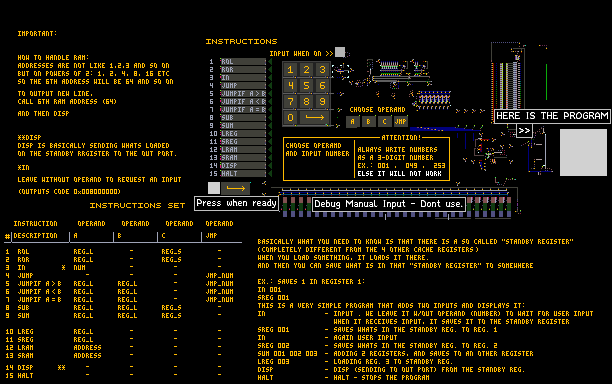Click the SUM 001 002 003 example line
Screen dimensions: 612x384
[288, 354]
